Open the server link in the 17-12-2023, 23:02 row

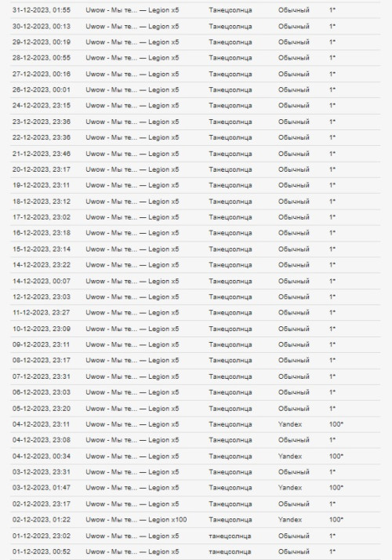(132, 217)
